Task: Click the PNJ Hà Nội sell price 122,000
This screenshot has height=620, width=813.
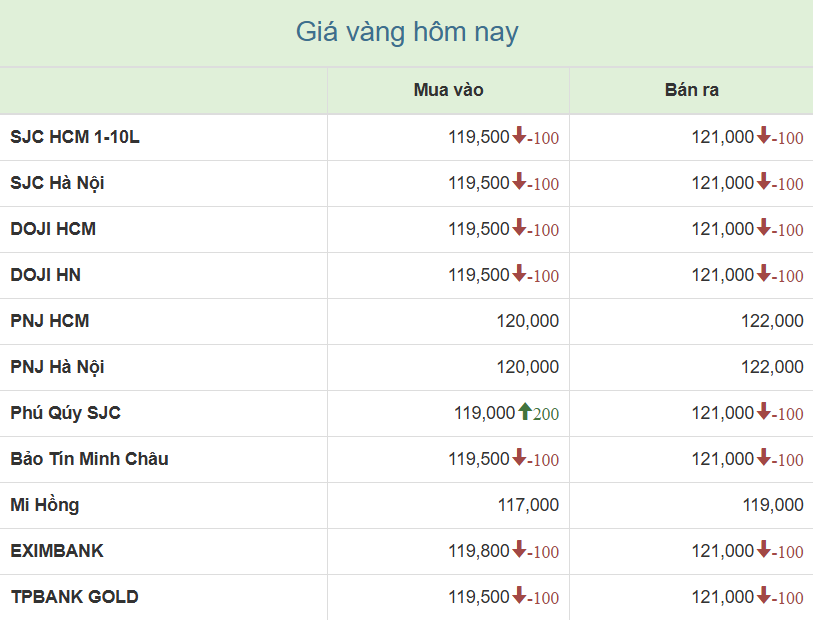Action: coord(772,367)
